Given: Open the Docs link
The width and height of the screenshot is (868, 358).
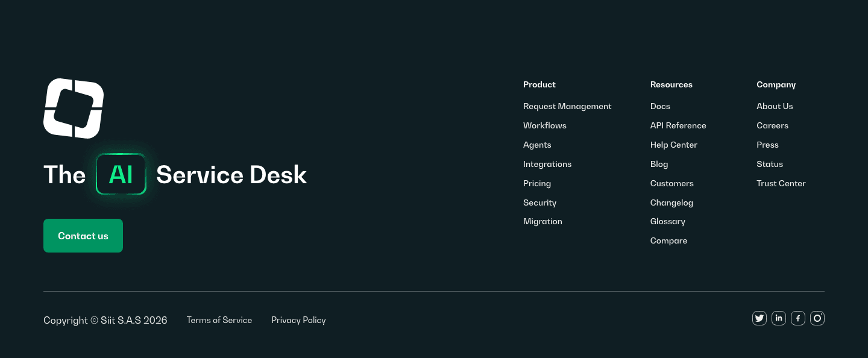Looking at the screenshot, I should click(660, 106).
